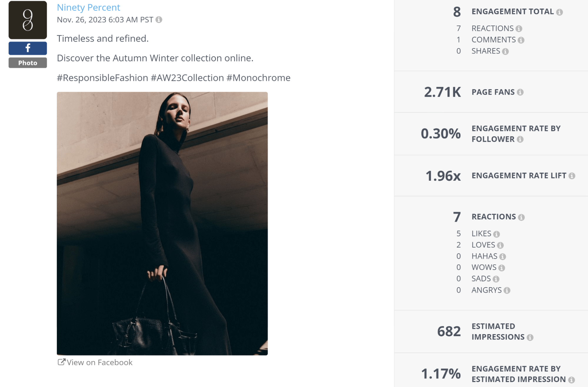This screenshot has height=387, width=588.
Task: Click the Engagement Rate Lift info icon
Action: tap(572, 176)
